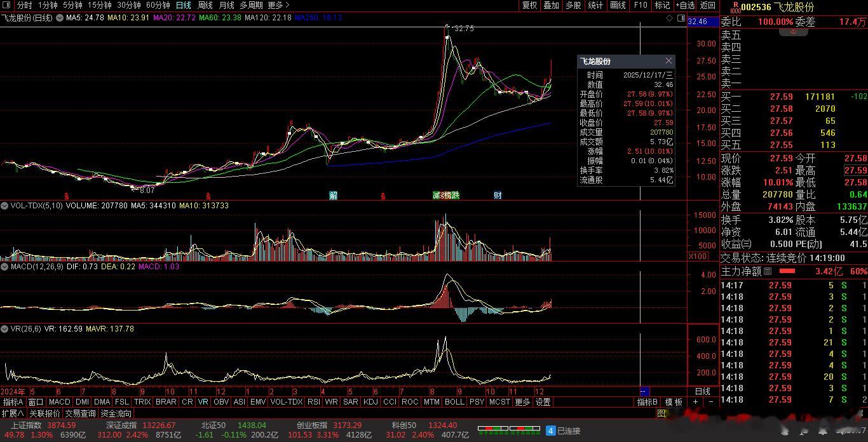Select the 60分钟 period
This screenshot has height=442, width=868.
click(x=158, y=5)
